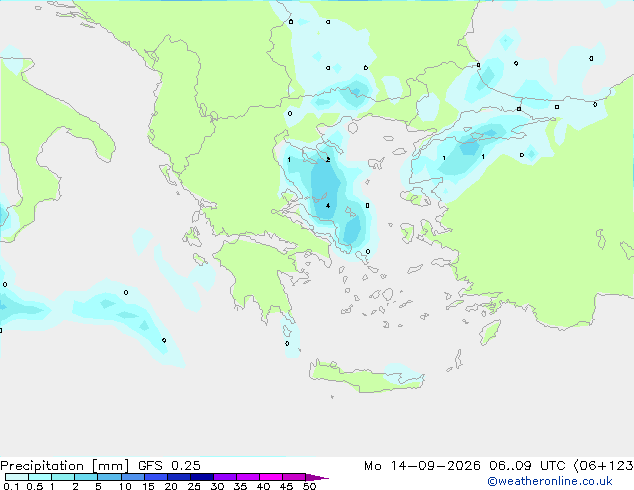Click the GFS 0.25 model label
The width and height of the screenshot is (634, 490).
[169, 466]
